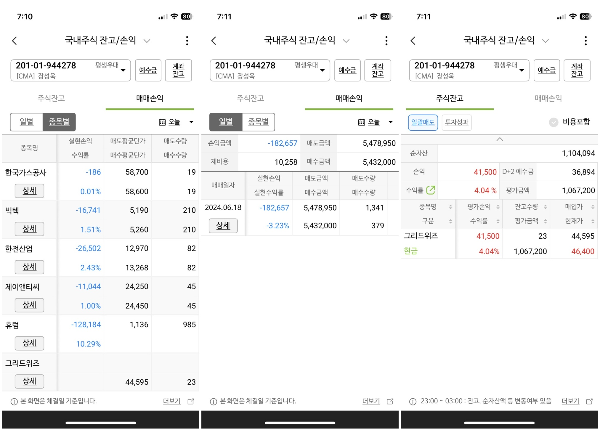Viewport: 600px width, 430px height.
Task: Open the 오늘 period dropdown on middle screen
Action: tap(375, 122)
